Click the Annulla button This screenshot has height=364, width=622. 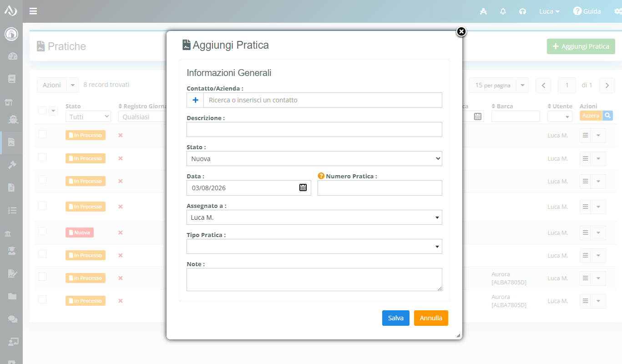[431, 318]
